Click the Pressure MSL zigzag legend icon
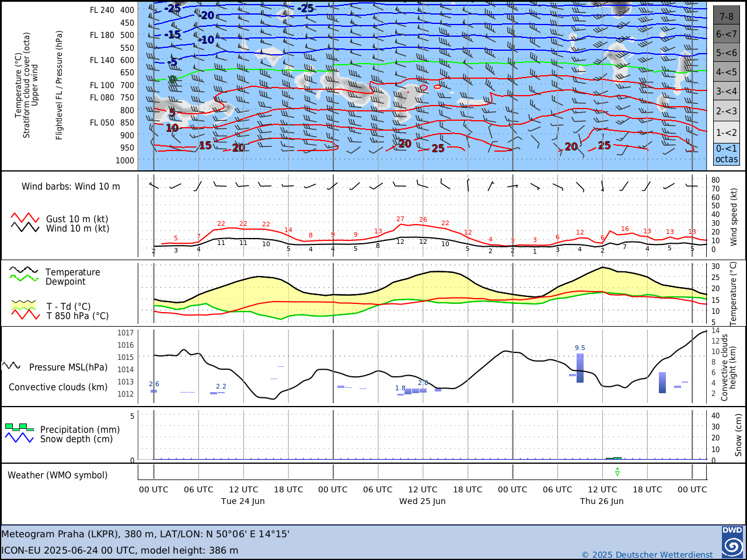The width and height of the screenshot is (747, 560). (x=12, y=366)
